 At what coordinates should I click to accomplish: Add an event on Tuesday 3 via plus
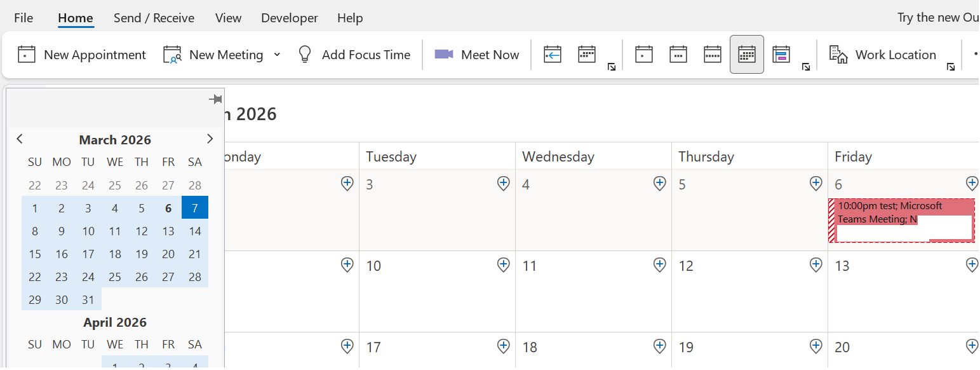(x=504, y=184)
